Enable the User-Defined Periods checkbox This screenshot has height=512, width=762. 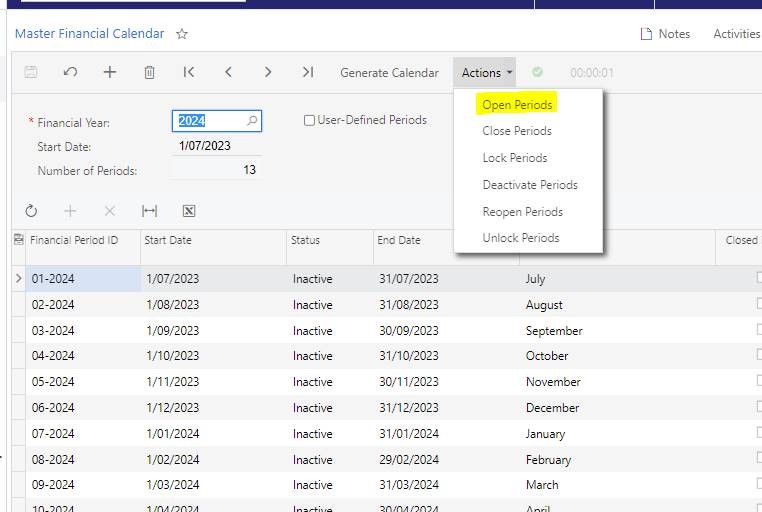[310, 120]
